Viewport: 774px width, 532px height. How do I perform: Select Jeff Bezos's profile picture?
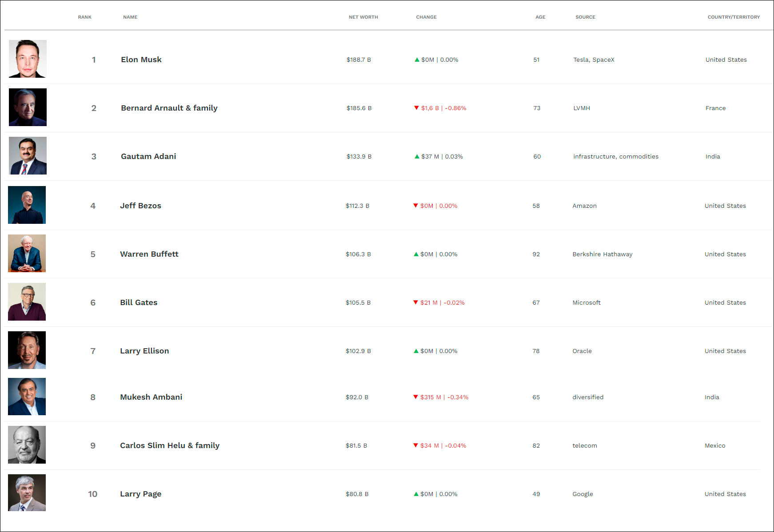click(27, 205)
